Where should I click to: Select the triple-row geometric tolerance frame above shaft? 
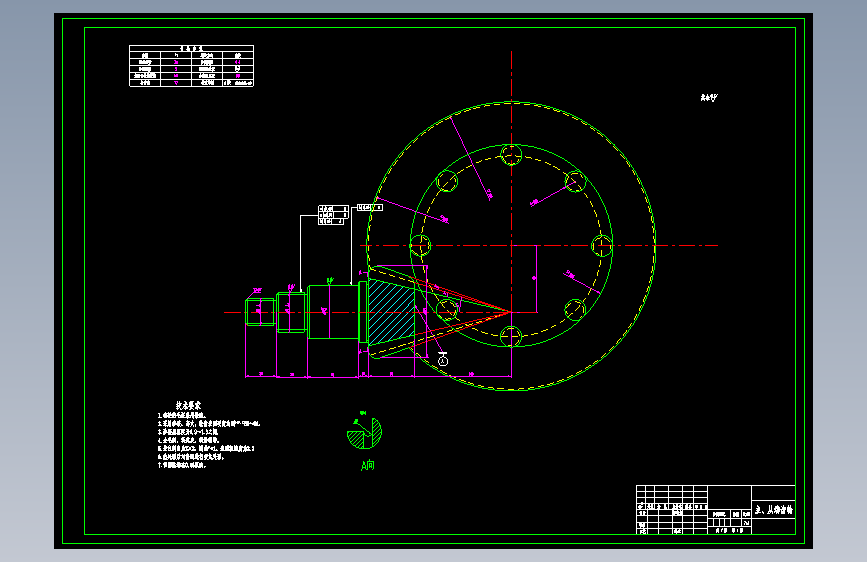coord(333,215)
